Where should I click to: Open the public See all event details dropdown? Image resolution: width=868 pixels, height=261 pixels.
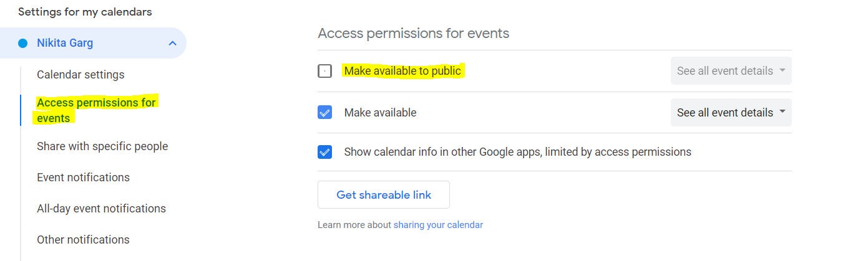coord(731,71)
